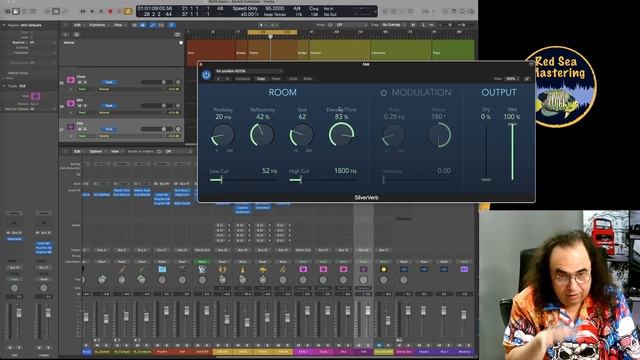The image size is (640, 360).
Task: Click the FAR track icon in the inspector
Action: point(36,96)
